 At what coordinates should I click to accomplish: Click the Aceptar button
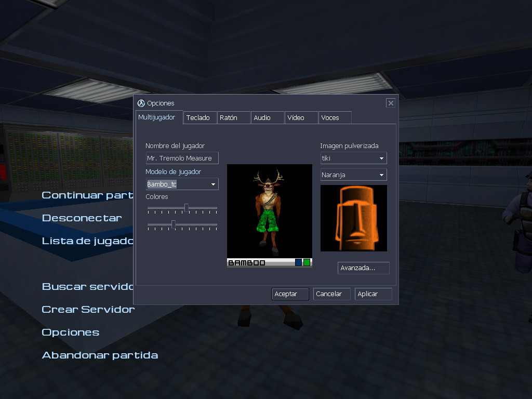(290, 294)
